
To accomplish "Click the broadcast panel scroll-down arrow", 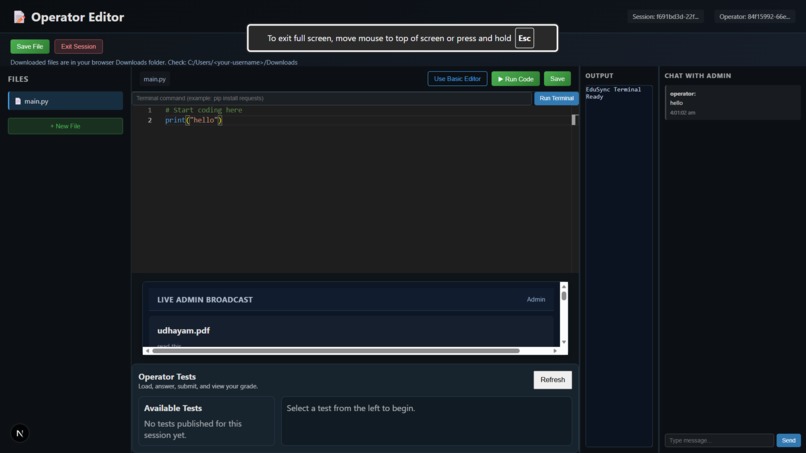I will (x=564, y=342).
